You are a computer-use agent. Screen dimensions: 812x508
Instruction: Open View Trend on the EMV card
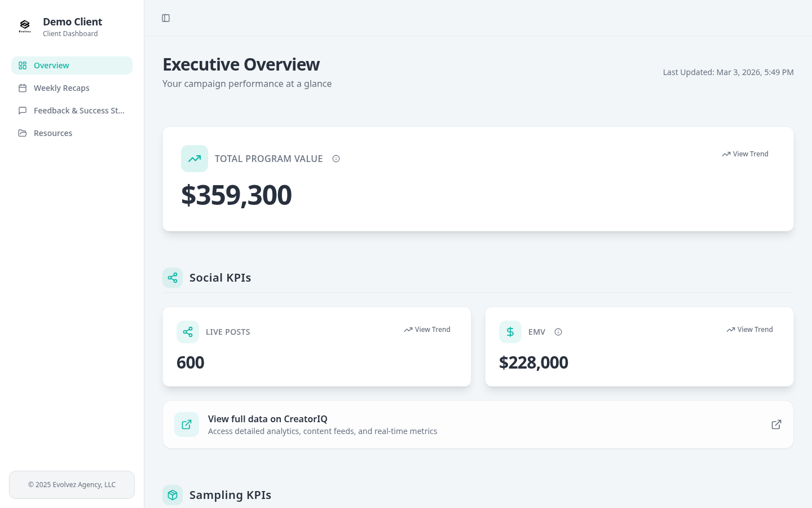click(749, 329)
